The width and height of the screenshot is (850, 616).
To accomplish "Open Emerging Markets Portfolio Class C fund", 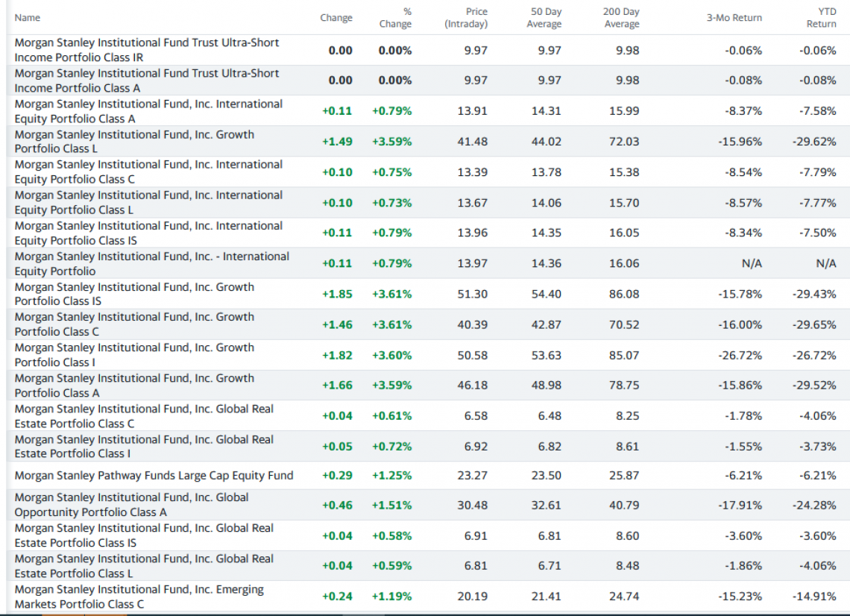I will click(x=139, y=597).
